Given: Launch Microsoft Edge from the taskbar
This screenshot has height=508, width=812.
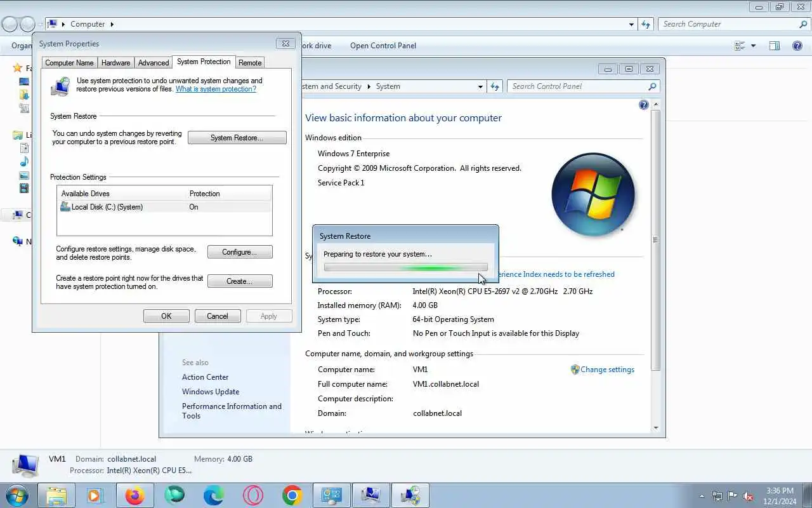Looking at the screenshot, I should click(x=214, y=495).
